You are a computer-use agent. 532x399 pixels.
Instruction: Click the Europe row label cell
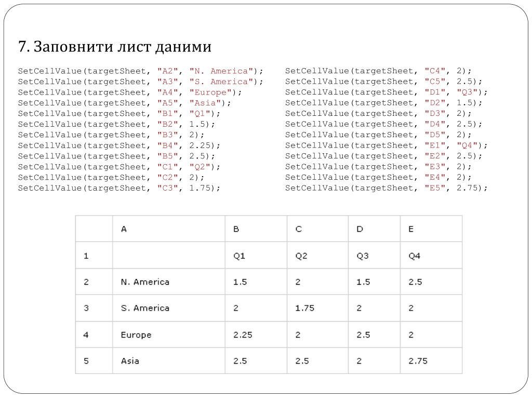169,335
